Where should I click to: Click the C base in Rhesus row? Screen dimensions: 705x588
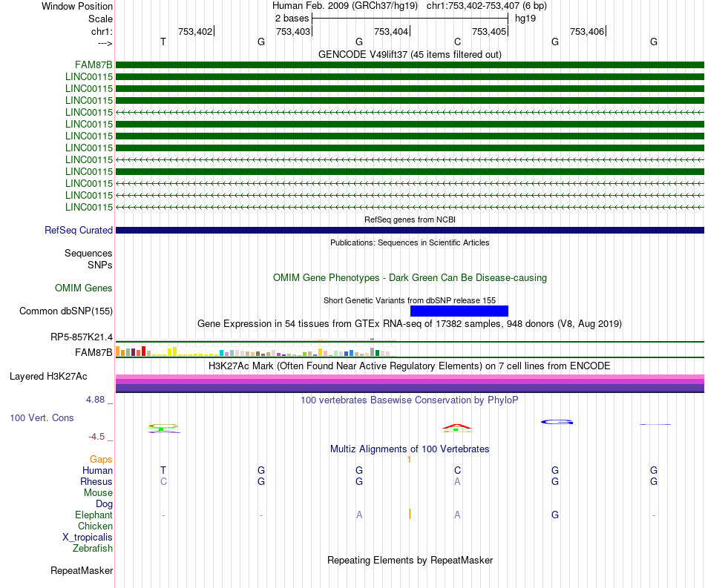tap(164, 481)
